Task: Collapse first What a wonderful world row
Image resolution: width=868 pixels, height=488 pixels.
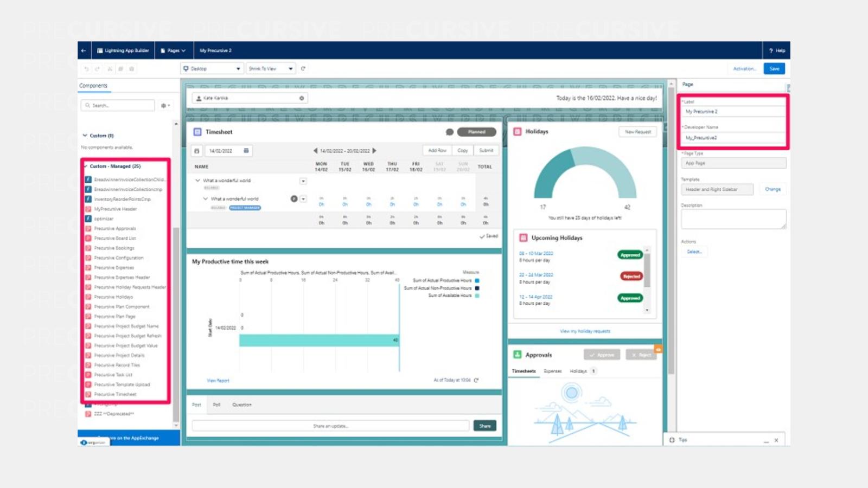Action: coord(197,181)
